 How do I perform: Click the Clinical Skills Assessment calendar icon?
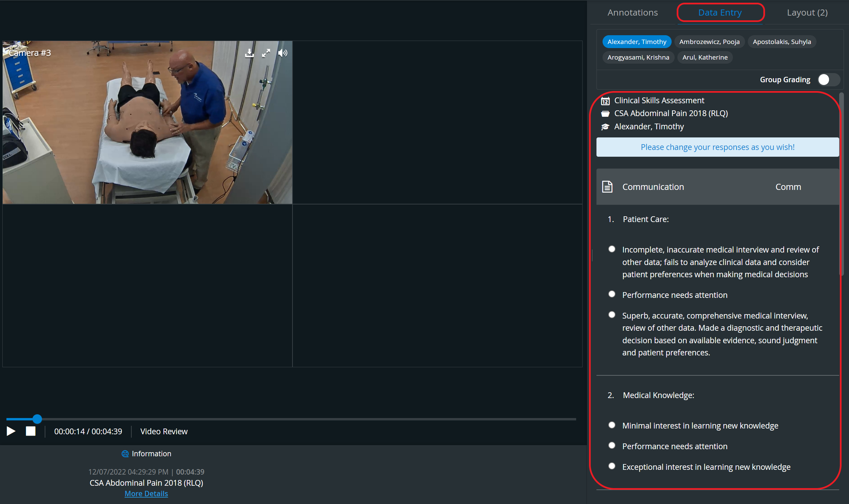[605, 101]
